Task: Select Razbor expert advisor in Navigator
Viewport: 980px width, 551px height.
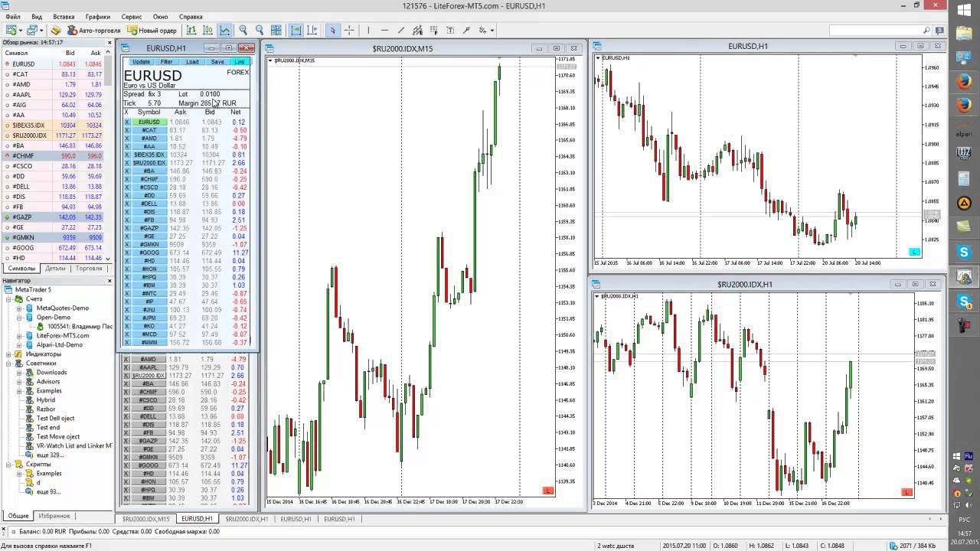Action: (46, 409)
